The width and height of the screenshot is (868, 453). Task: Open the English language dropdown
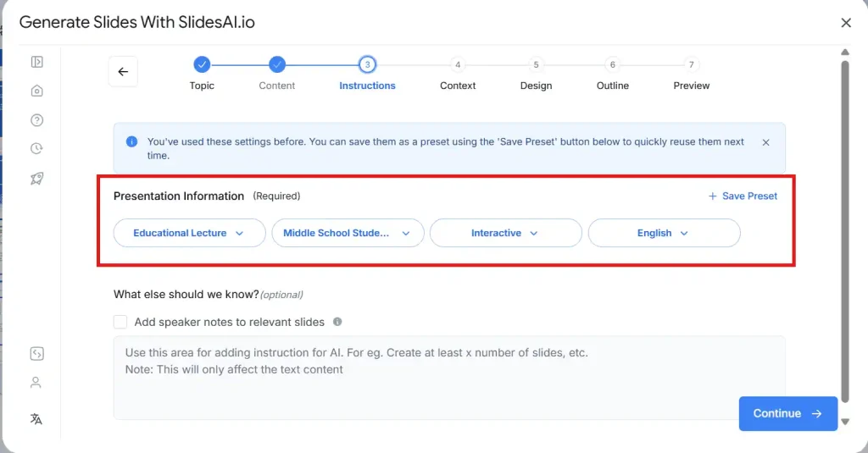pos(664,233)
